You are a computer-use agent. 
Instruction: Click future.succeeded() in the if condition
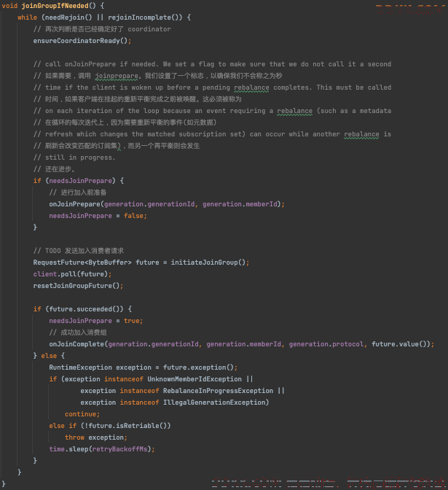pos(85,309)
